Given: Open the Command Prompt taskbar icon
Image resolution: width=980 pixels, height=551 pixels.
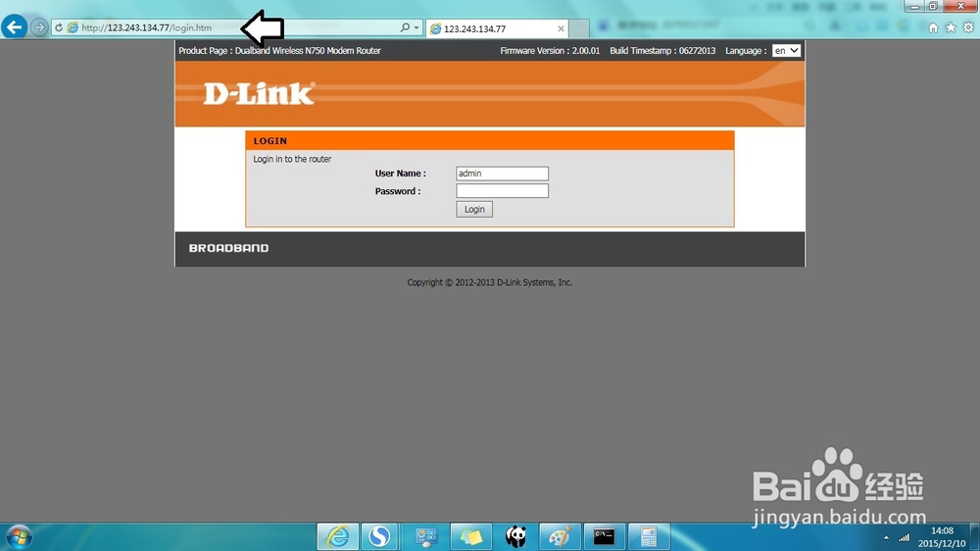Looking at the screenshot, I should click(x=604, y=536).
